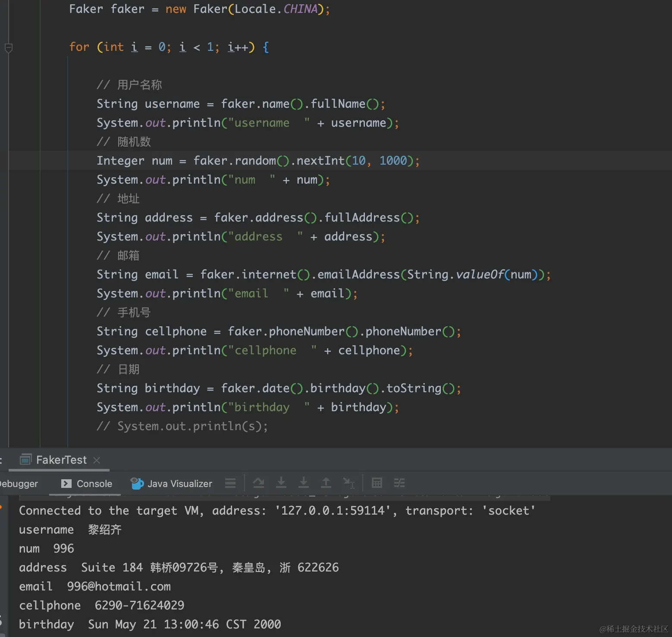Switch to the Debugger tab
The height and width of the screenshot is (637, 672).
(19, 484)
